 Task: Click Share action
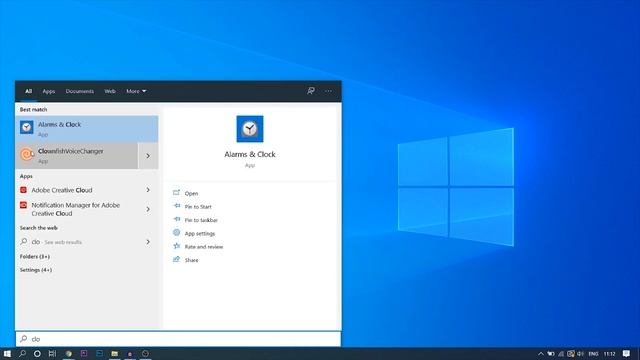[191, 260]
